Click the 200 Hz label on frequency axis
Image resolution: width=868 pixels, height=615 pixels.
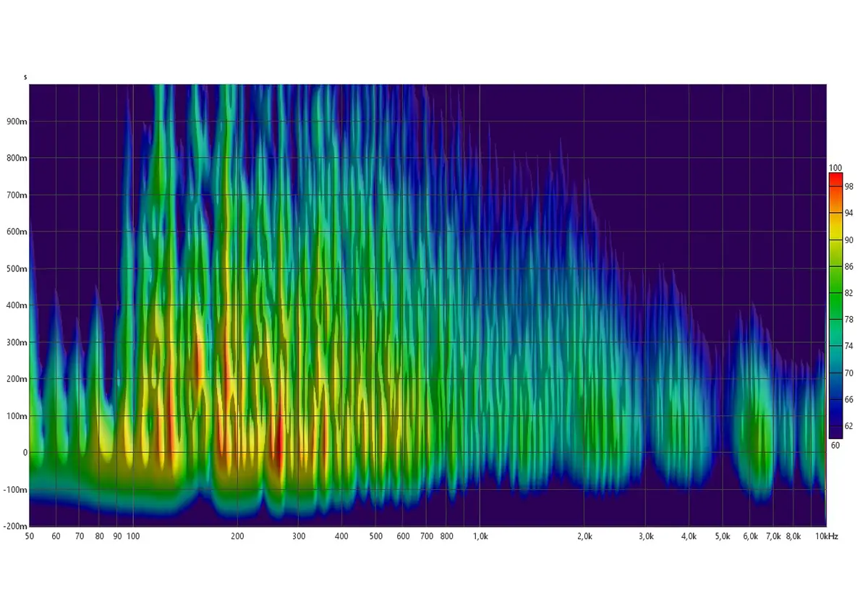click(x=237, y=537)
